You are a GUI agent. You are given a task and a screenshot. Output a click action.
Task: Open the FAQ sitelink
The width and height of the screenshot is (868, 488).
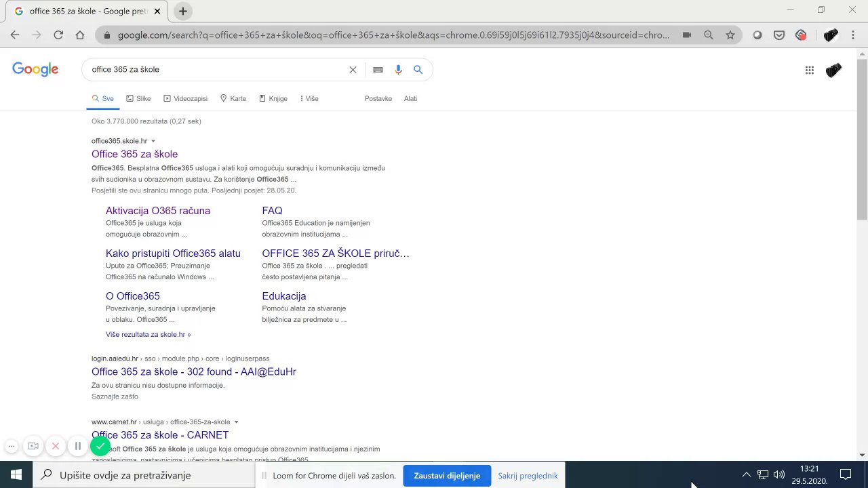point(272,211)
